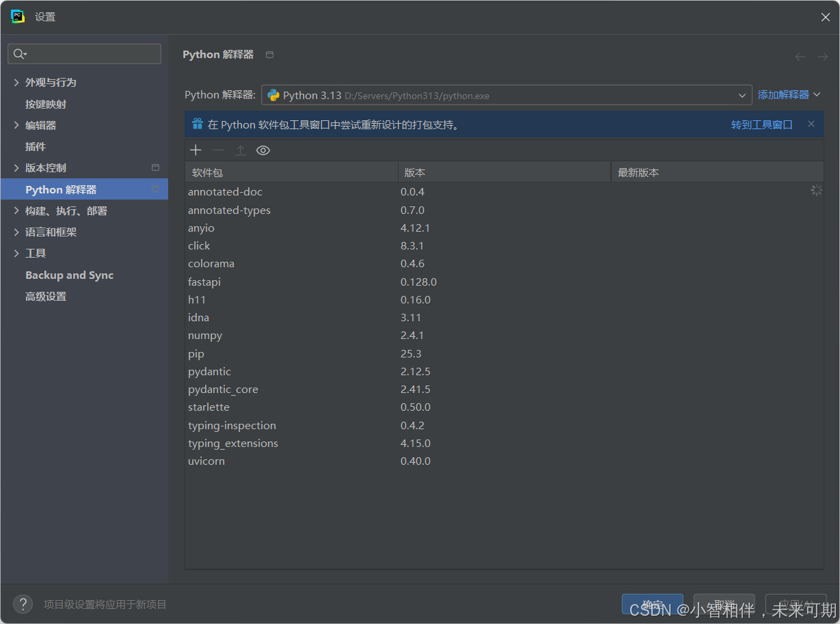Click version 0.40.0 of uvicorn
Viewport: 840px width, 624px height.
click(x=416, y=461)
